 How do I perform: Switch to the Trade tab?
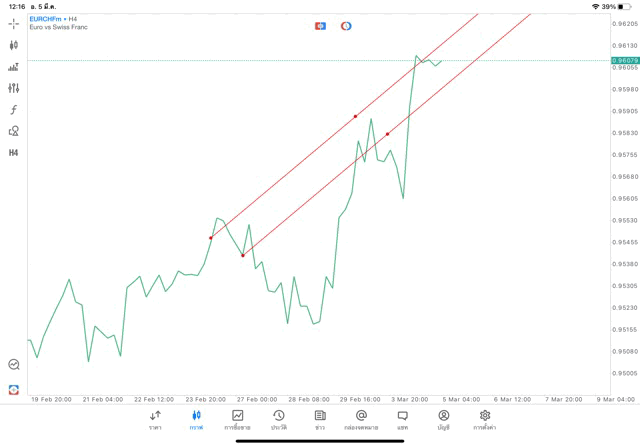pos(238,419)
